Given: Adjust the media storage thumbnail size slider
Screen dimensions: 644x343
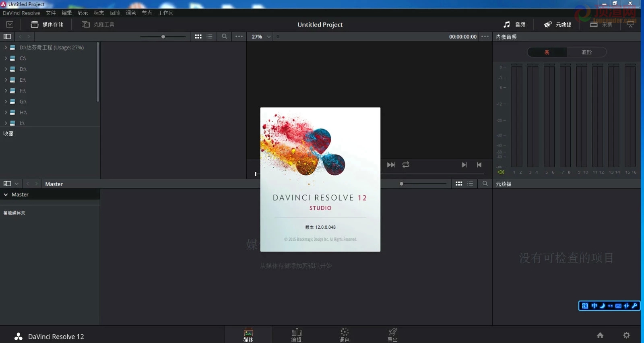Looking at the screenshot, I should click(163, 37).
